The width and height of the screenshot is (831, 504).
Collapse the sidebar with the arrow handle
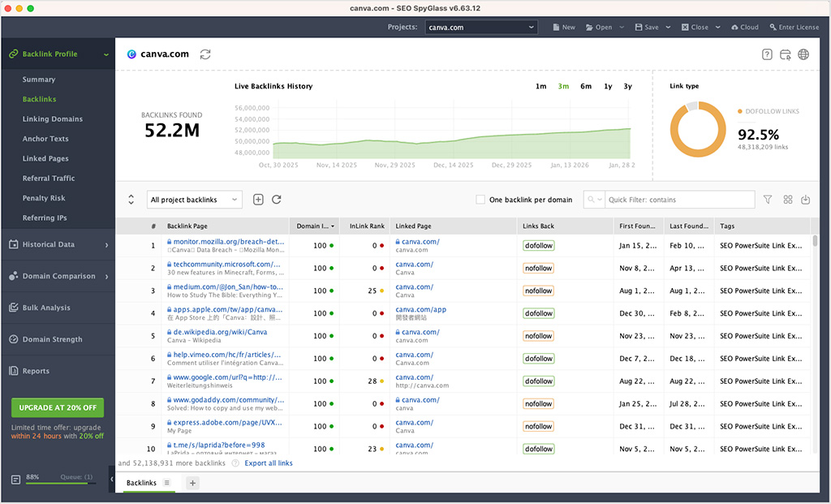[x=112, y=479]
